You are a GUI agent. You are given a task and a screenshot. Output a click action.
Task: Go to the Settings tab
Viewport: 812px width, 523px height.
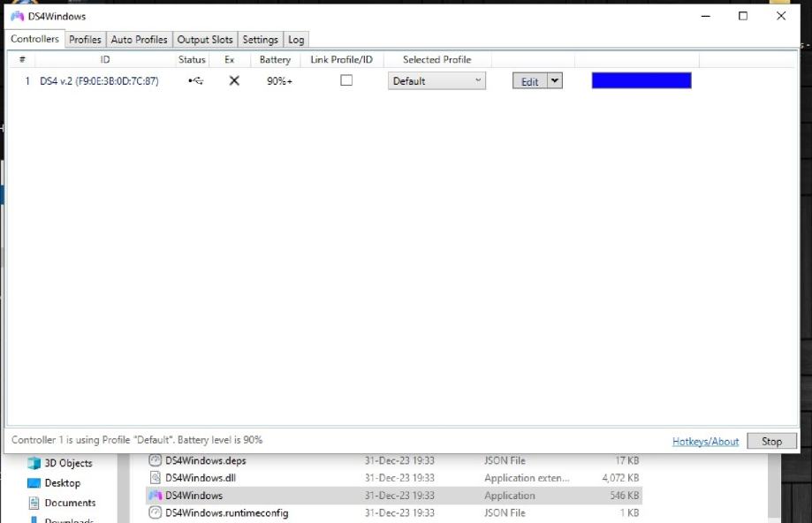pyautogui.click(x=260, y=40)
